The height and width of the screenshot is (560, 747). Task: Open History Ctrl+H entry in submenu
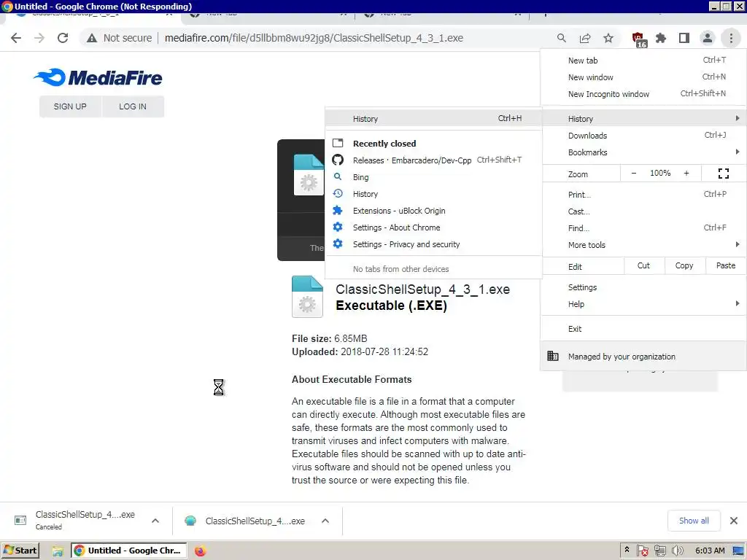(x=433, y=119)
